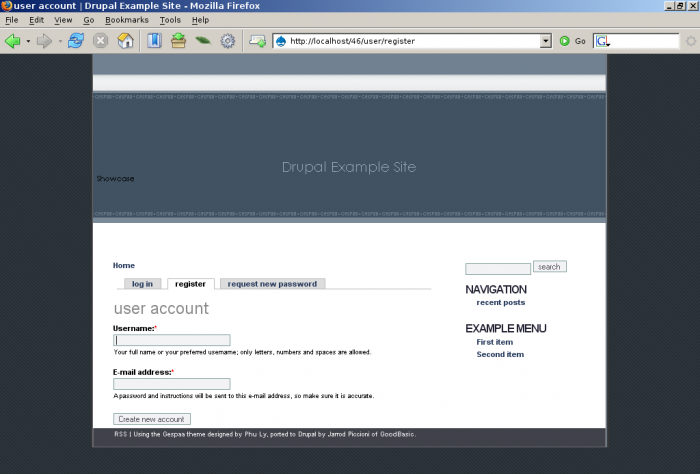Restore the Firefox window size
700x474 pixels.
click(679, 6)
